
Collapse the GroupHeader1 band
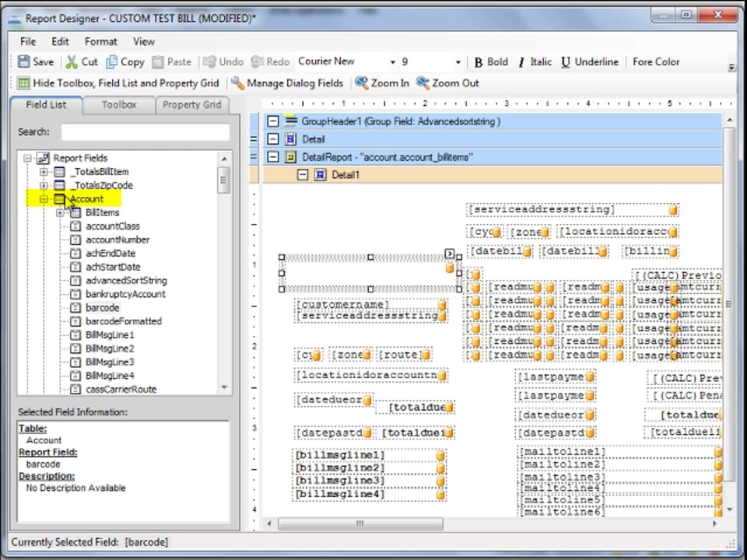point(273,121)
